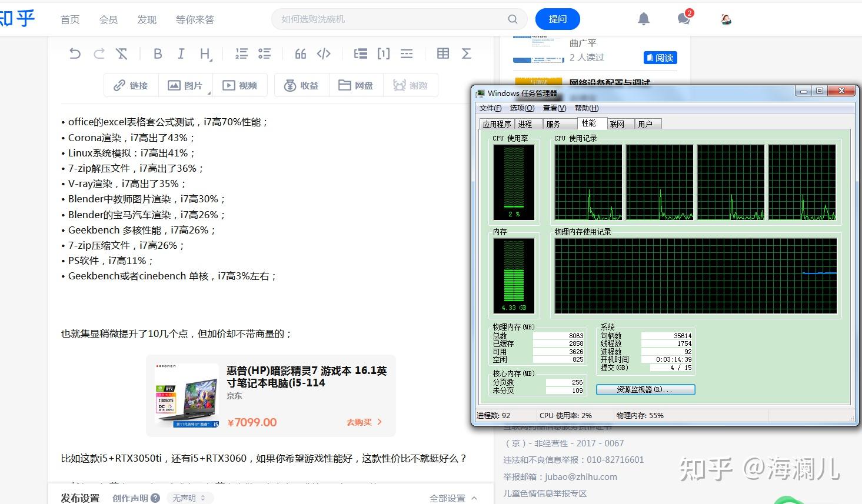
Task: Open the heading style H dropdown
Action: click(x=205, y=54)
